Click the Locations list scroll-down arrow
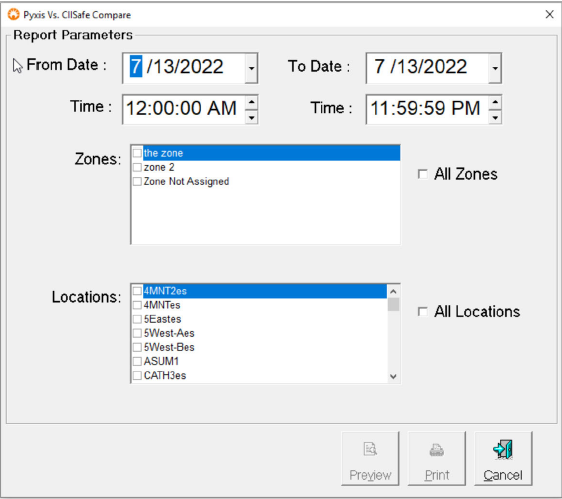562x499 pixels. [394, 376]
